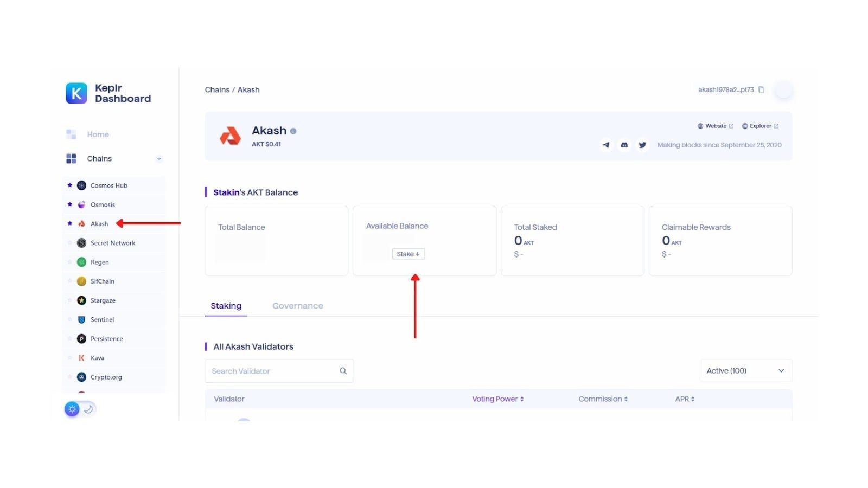Click the Total Staked card
Screen dimensions: 868x488
(x=572, y=241)
